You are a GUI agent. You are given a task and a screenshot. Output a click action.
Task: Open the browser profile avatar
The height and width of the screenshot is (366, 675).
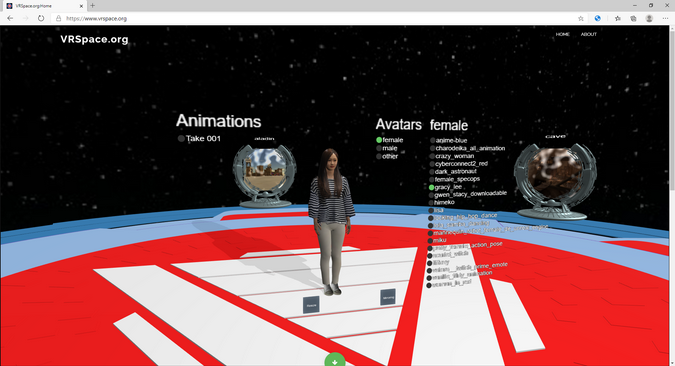pos(649,19)
